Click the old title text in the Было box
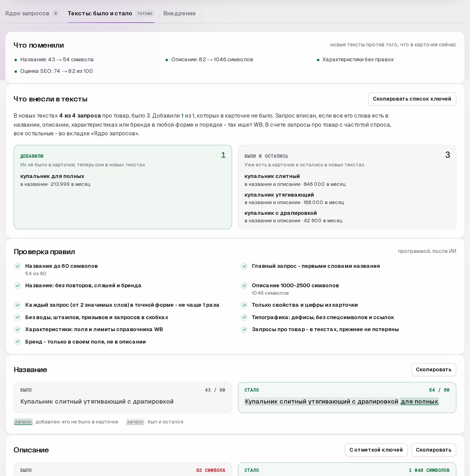470x476 pixels. click(97, 401)
